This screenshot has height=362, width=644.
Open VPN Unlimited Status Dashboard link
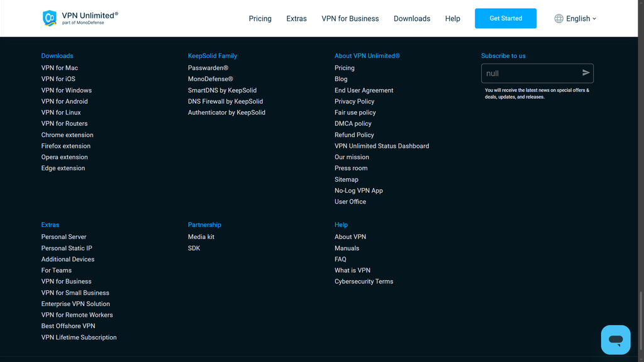pyautogui.click(x=382, y=146)
